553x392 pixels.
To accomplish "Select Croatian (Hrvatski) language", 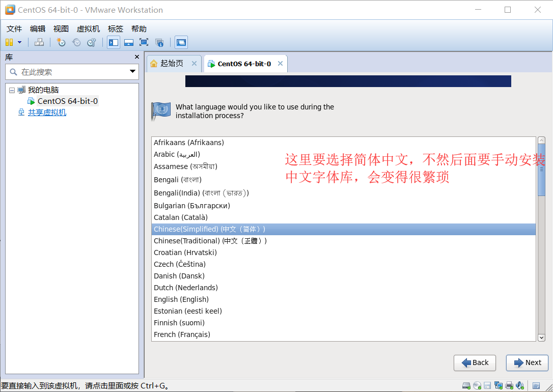I will (344, 253).
